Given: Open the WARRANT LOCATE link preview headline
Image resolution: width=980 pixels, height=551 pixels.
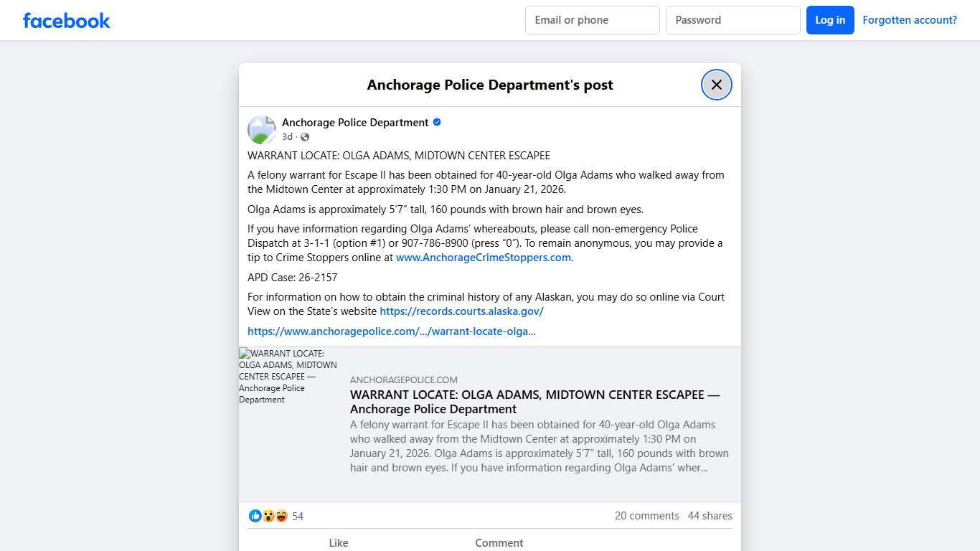Looking at the screenshot, I should (x=534, y=402).
